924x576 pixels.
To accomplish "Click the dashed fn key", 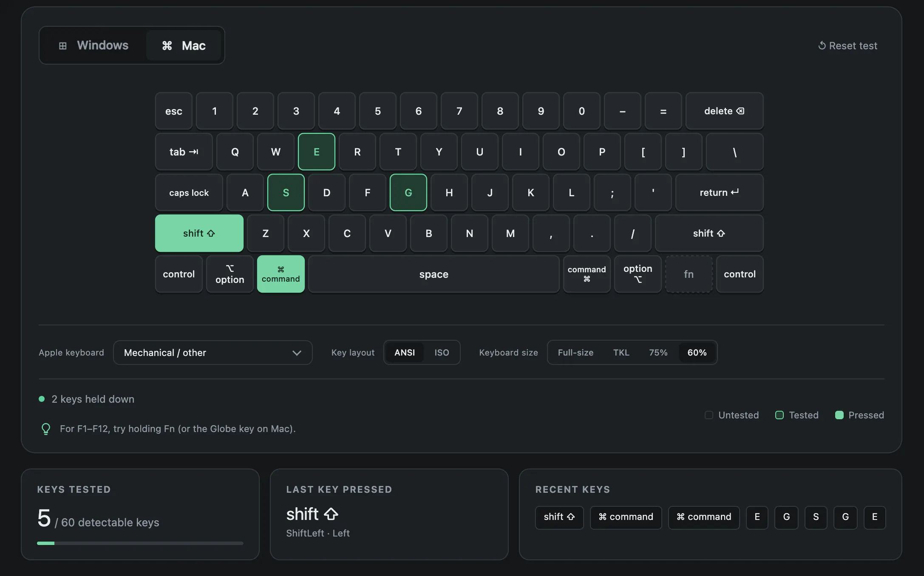I will coord(689,274).
